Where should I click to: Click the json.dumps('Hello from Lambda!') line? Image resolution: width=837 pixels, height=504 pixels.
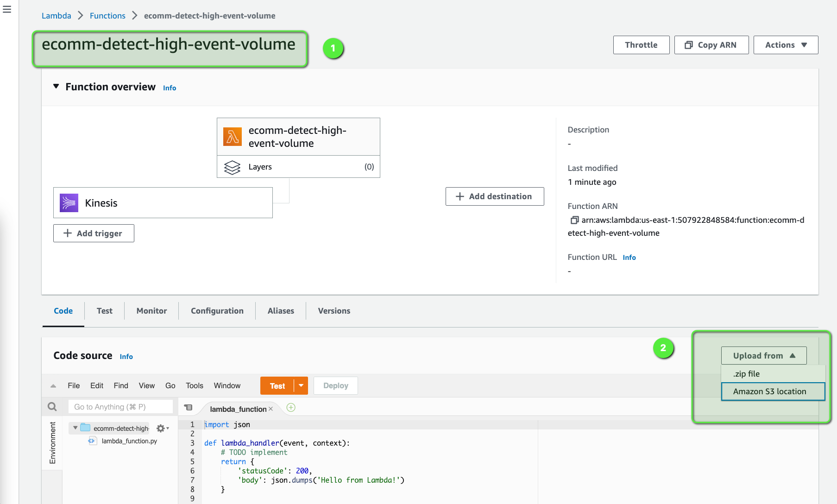coord(321,480)
